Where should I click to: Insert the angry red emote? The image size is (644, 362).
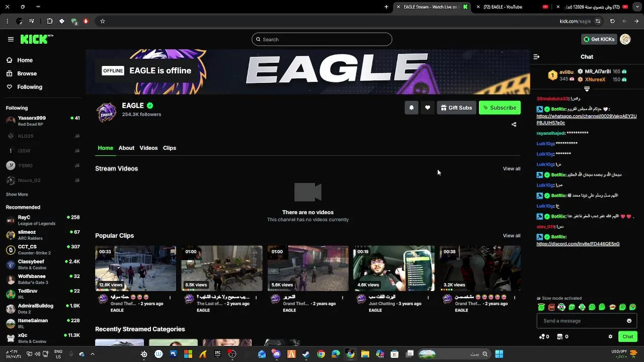tap(551, 307)
